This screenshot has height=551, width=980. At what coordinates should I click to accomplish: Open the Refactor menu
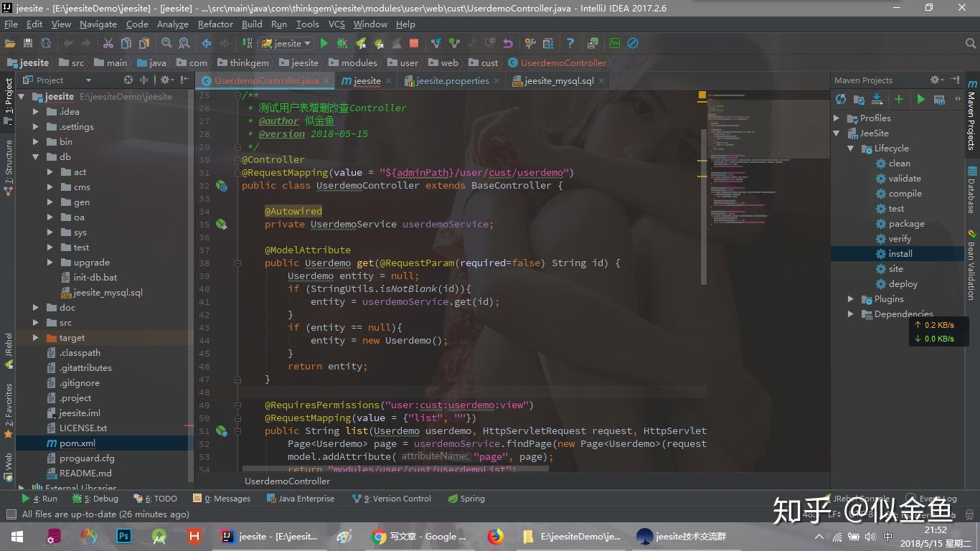tap(215, 24)
